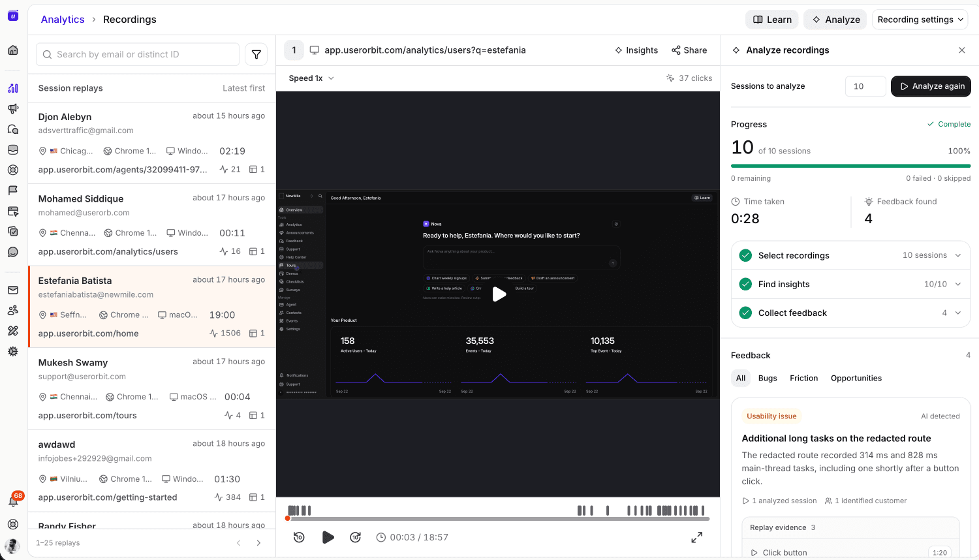Click 1 analyzed session text
The height and width of the screenshot is (560, 979).
(779, 501)
